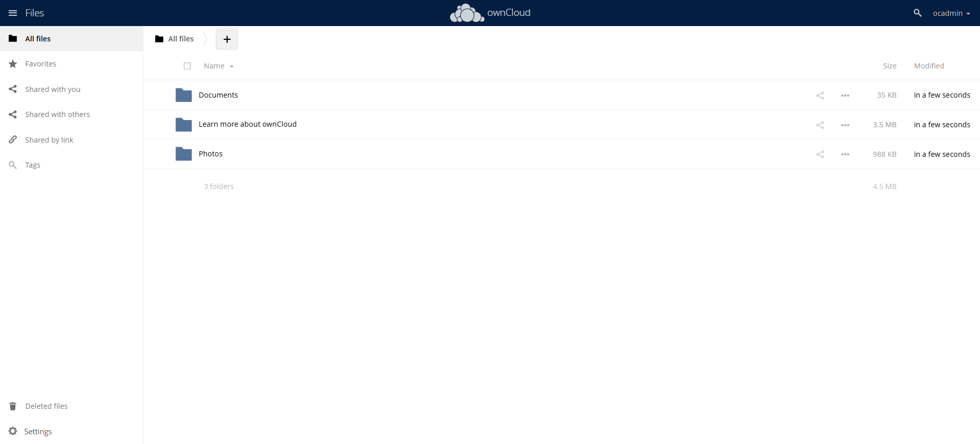Share the Documents folder via share icon
Screen dimensions: 980x444
tap(820, 96)
